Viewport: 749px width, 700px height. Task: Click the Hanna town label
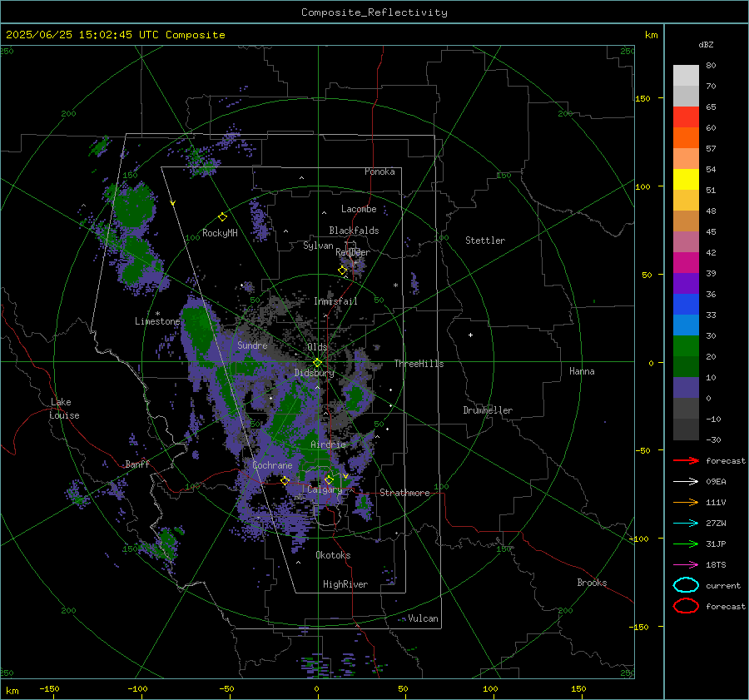(582, 371)
